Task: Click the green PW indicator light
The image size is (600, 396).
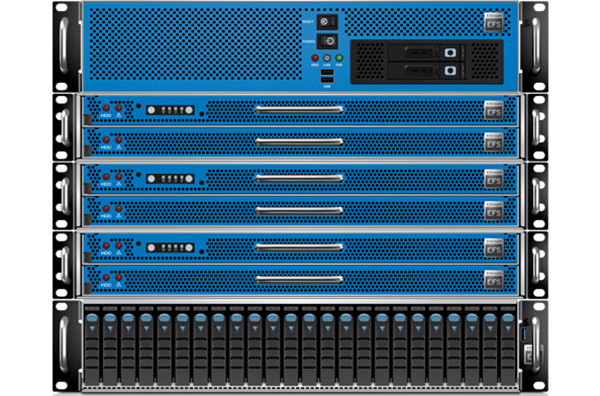Action: (x=339, y=58)
